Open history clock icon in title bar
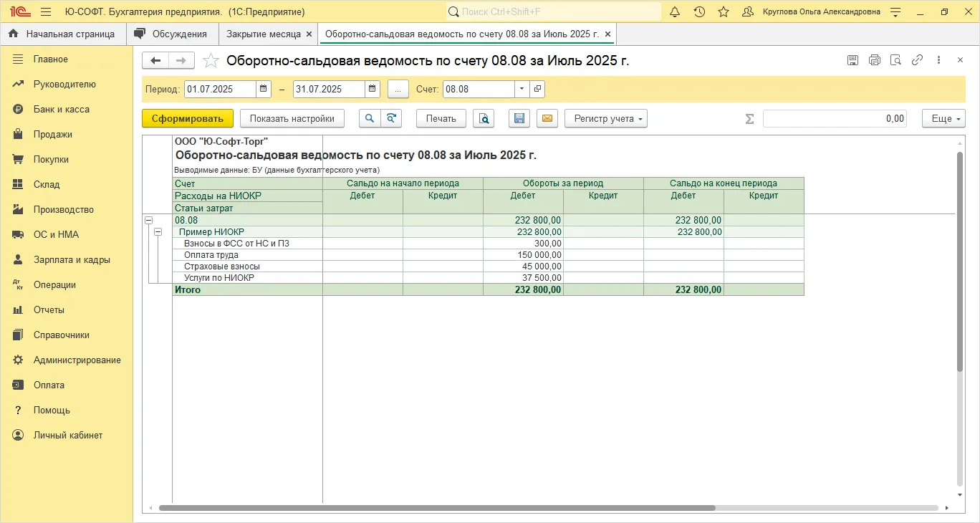980x523 pixels. tap(699, 11)
